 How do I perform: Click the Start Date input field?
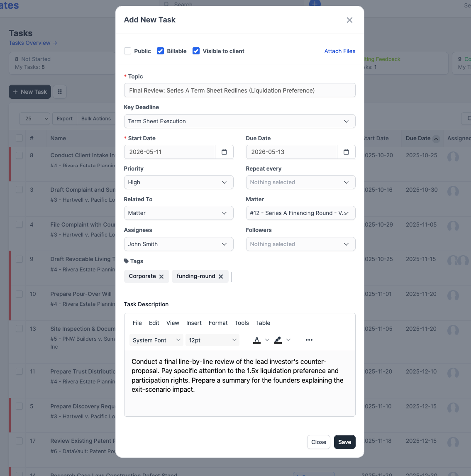169,152
